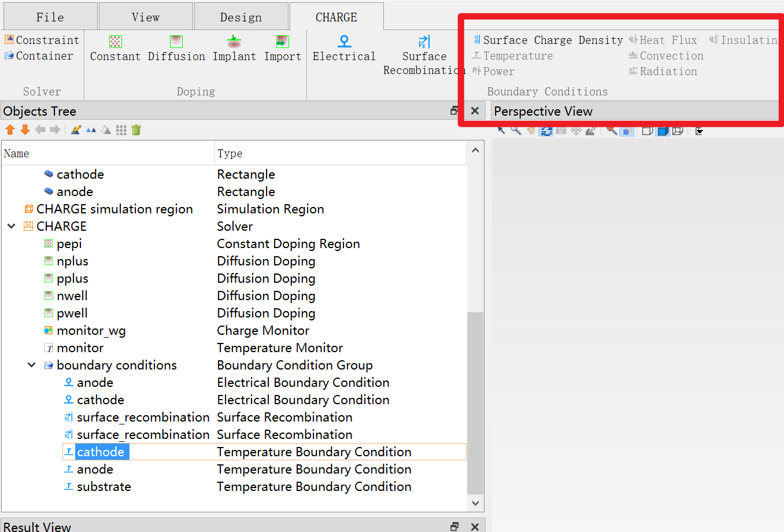Select the CHARGE Solver row
Screen dimensions: 784x532
(234, 226)
